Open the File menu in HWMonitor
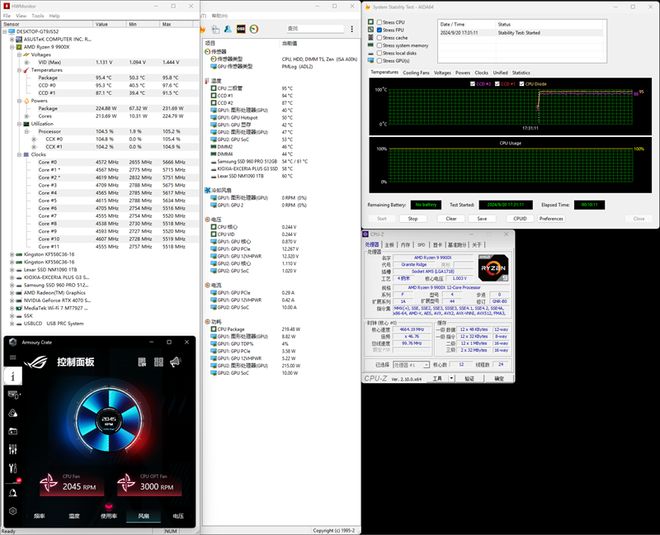 coord(7,16)
